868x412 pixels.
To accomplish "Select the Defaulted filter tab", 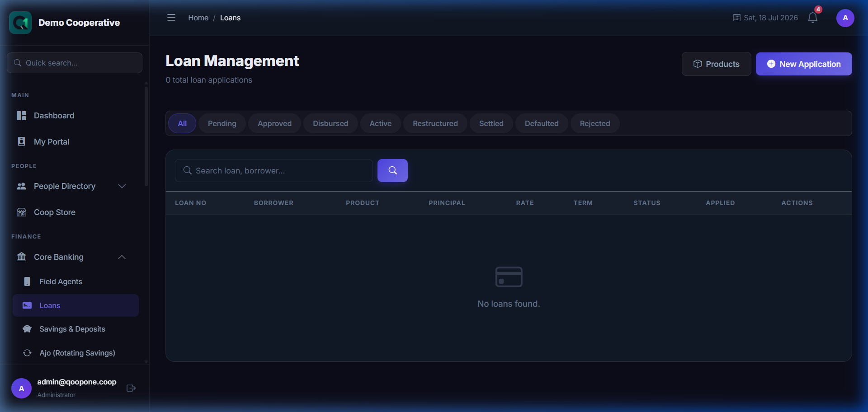I will coord(542,123).
